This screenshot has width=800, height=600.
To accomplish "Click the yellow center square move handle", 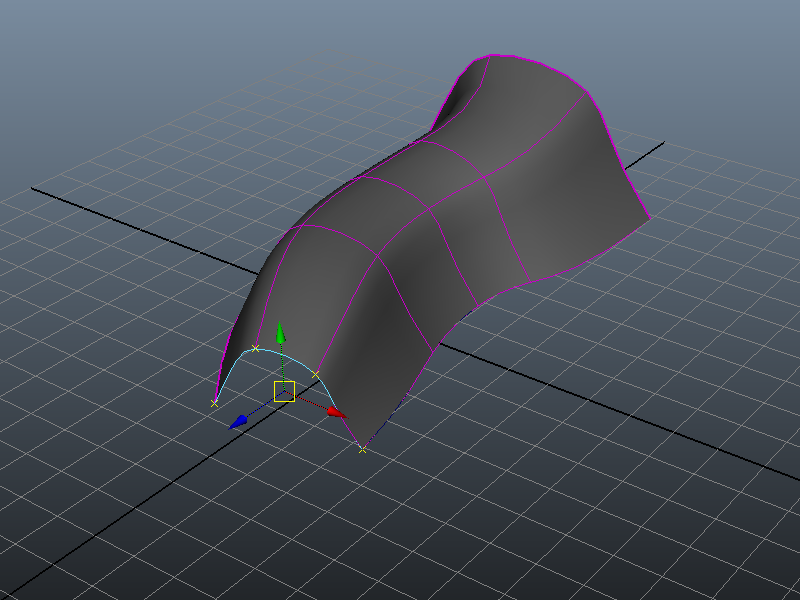I will click(x=284, y=391).
